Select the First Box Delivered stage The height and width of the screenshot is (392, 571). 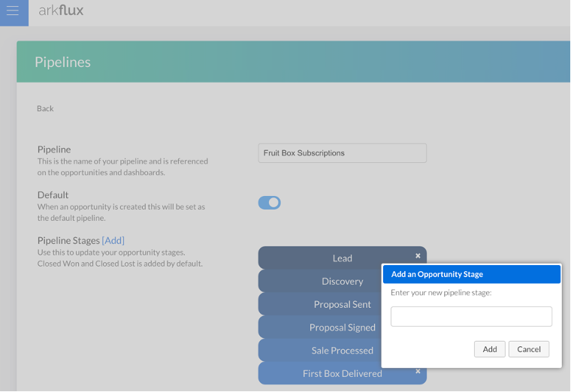[331, 373]
